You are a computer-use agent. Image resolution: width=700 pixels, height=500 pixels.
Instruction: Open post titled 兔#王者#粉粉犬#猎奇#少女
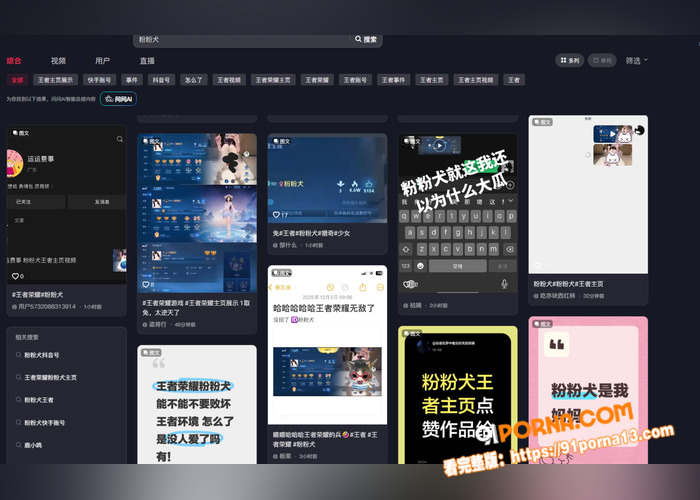[311, 233]
